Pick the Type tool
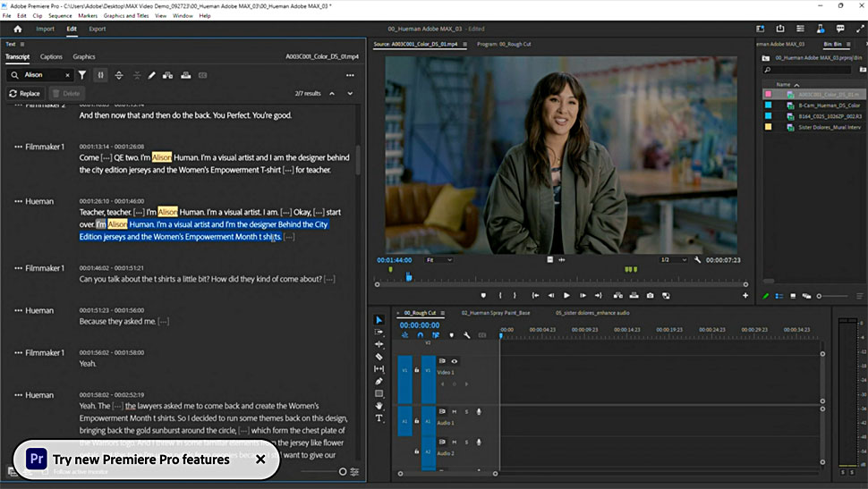This screenshot has height=489, width=868. [379, 418]
